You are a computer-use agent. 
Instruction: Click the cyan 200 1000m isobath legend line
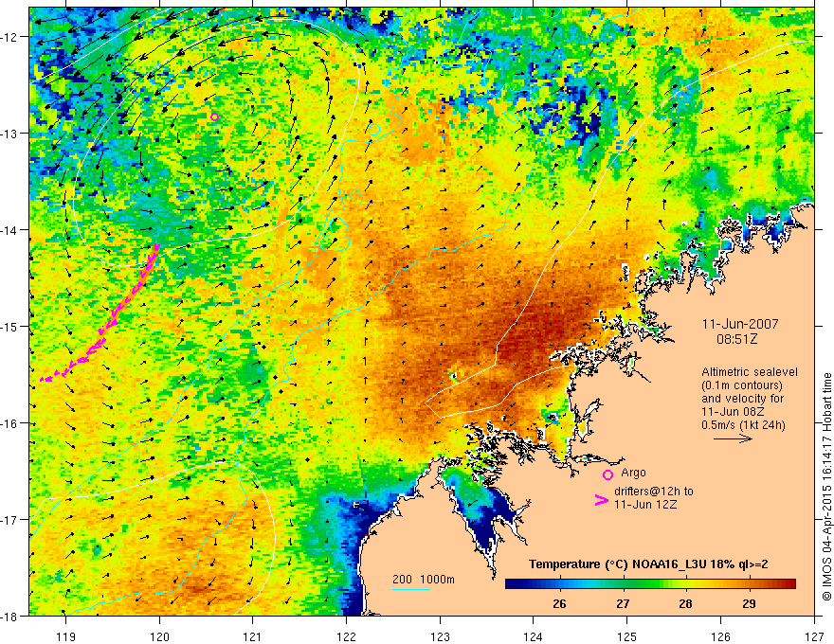click(x=411, y=589)
